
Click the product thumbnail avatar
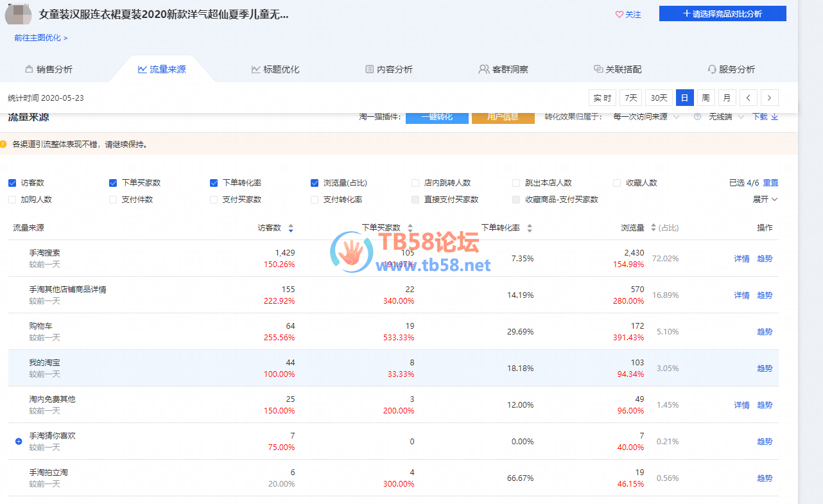pos(19,15)
